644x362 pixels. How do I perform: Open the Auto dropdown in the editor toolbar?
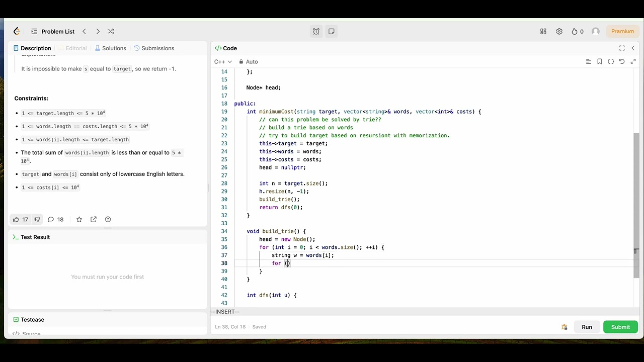pos(249,62)
